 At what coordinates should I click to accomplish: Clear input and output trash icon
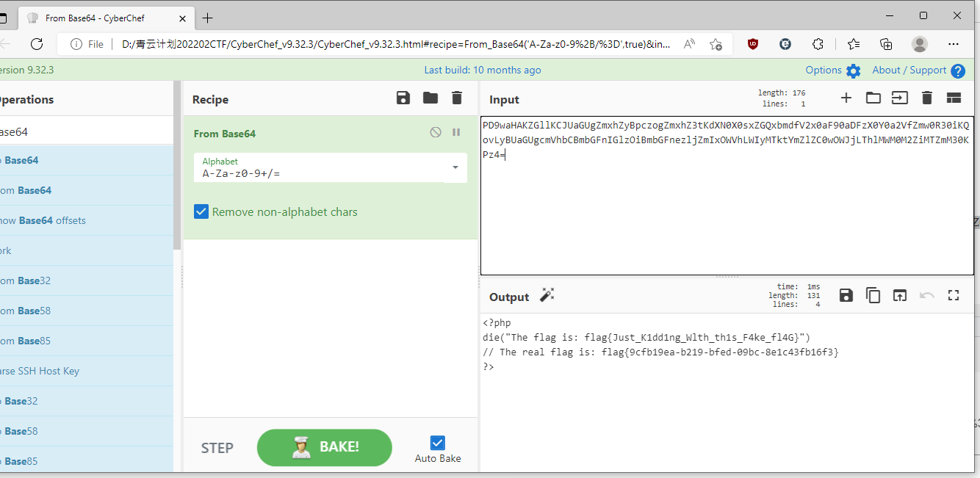926,98
